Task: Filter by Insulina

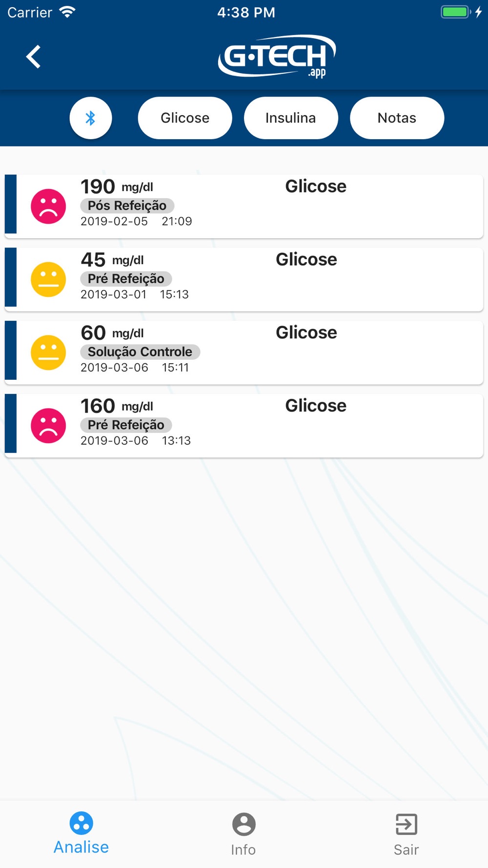Action: pos(291,118)
